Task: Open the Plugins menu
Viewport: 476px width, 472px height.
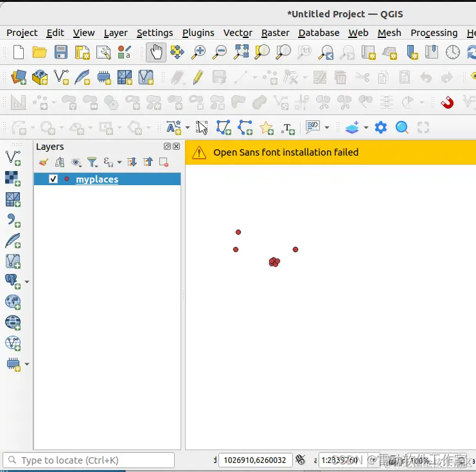Action: coord(198,33)
